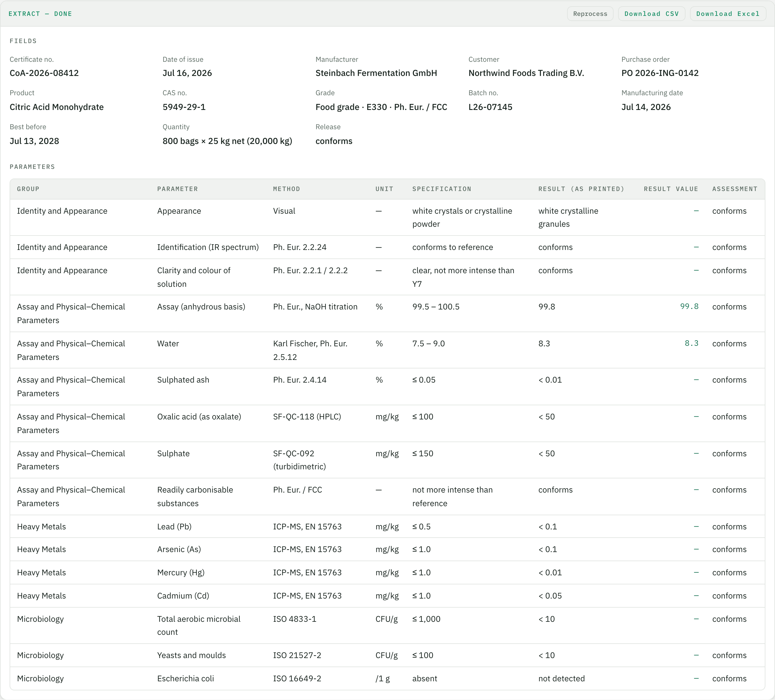
Task: Click method Karl Fischer, Ph. Eur. 2.5.12
Action: click(x=310, y=350)
